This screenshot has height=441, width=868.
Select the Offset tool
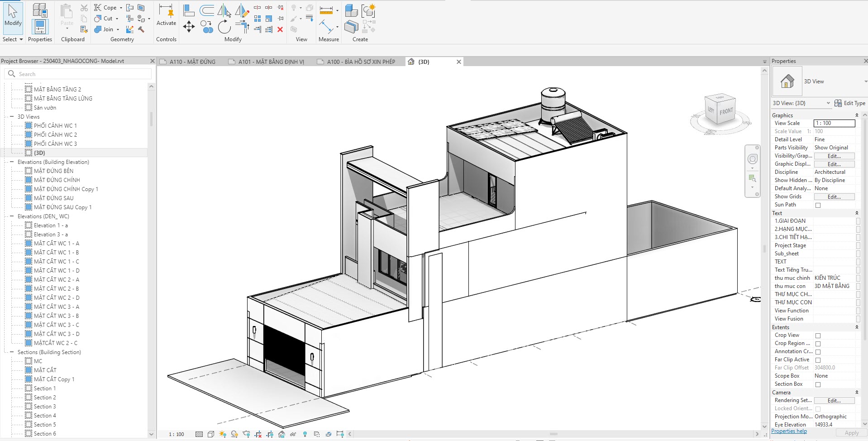tap(207, 10)
